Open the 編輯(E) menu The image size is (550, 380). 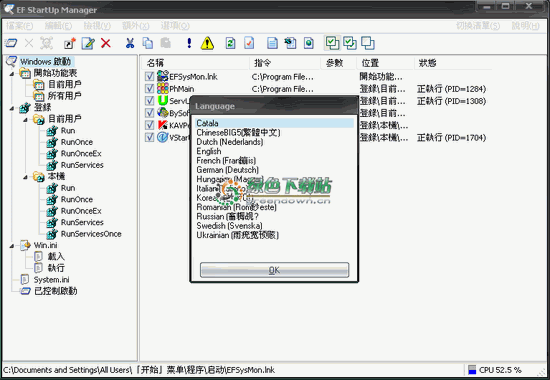coord(58,26)
